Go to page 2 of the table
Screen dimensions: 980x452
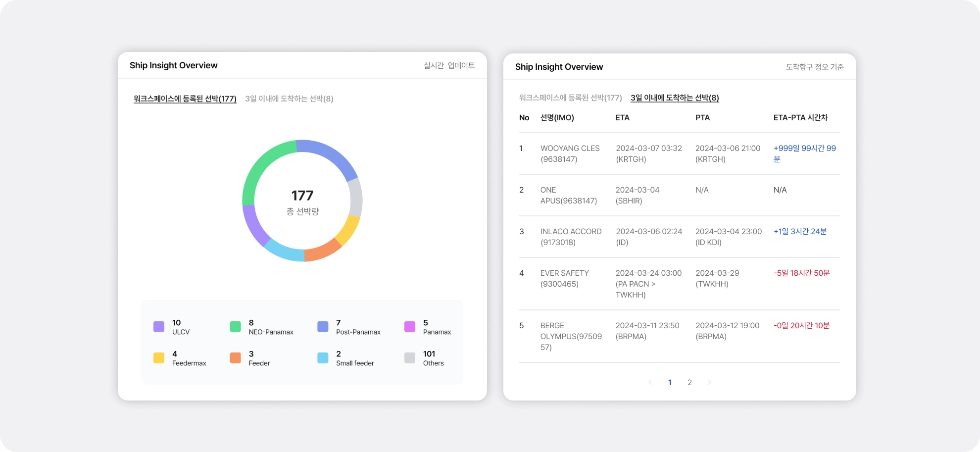point(689,382)
